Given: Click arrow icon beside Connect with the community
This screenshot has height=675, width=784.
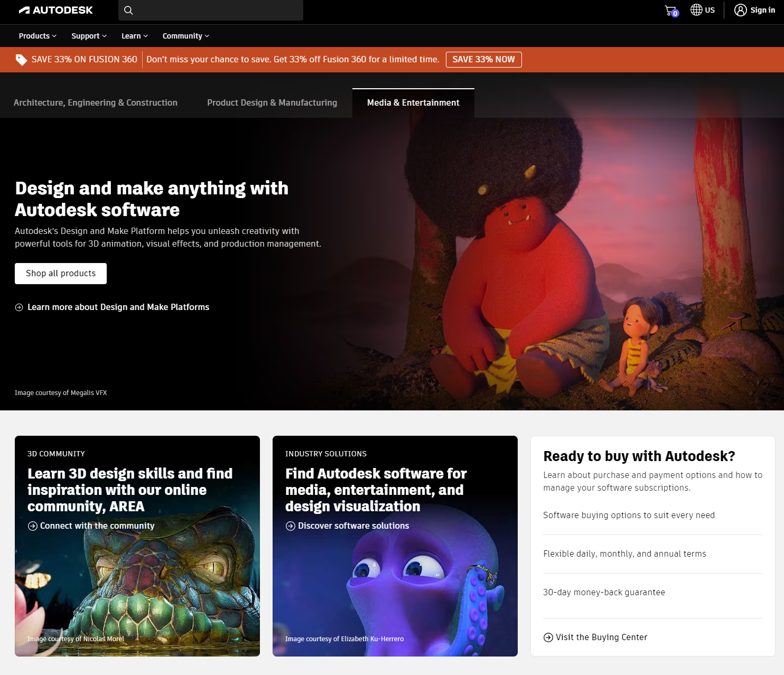Looking at the screenshot, I should 33,526.
